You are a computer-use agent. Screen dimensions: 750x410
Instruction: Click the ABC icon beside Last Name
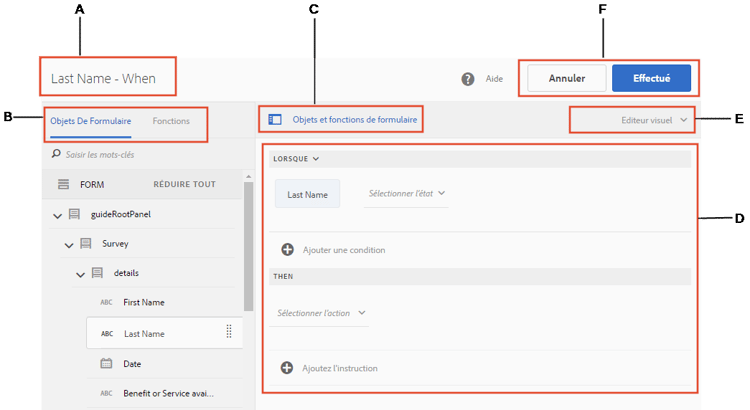point(107,334)
